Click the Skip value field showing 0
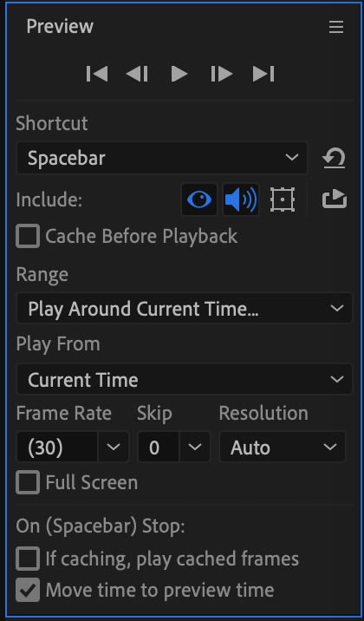This screenshot has height=621, width=364. (x=159, y=447)
